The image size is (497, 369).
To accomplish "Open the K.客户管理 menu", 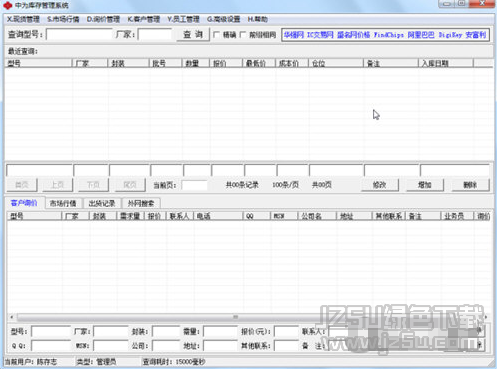I will pos(144,19).
